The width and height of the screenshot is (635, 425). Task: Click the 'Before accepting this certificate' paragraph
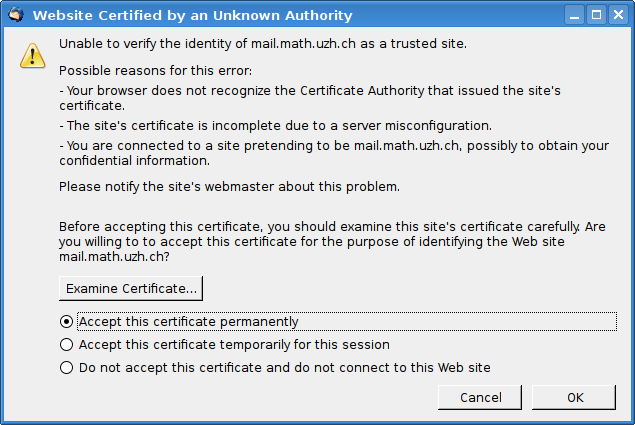tap(332, 241)
